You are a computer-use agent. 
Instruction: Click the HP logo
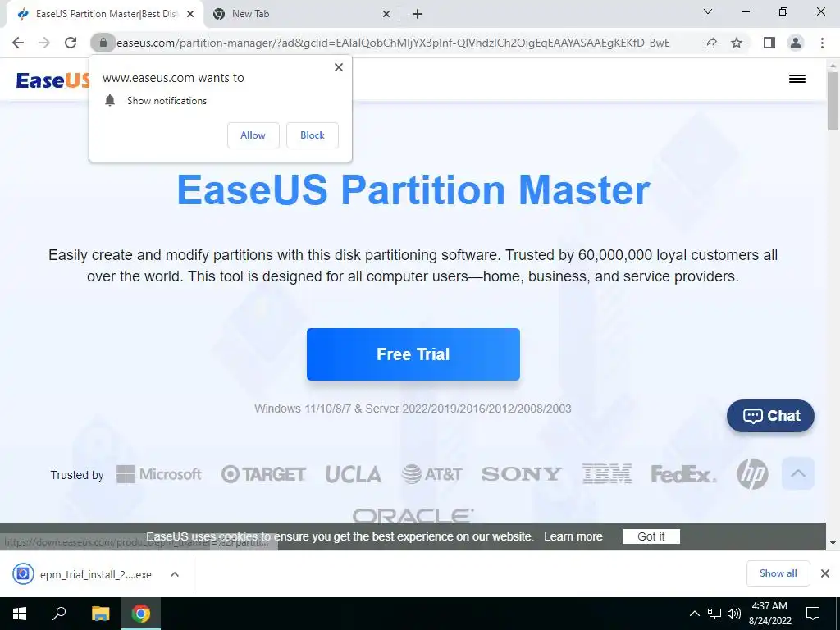pyautogui.click(x=752, y=474)
